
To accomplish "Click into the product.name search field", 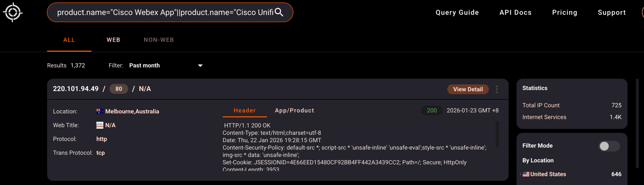I will pyautogui.click(x=165, y=12).
